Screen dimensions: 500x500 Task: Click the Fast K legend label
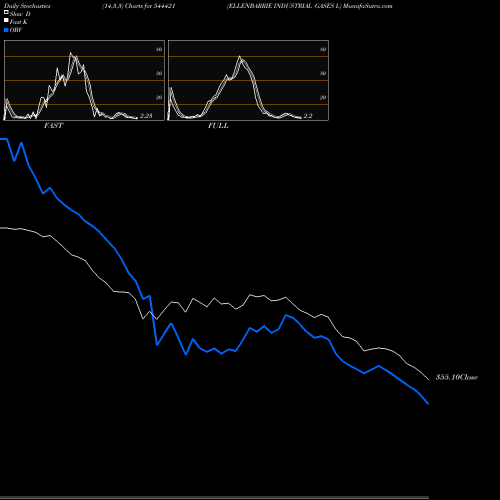(19, 22)
